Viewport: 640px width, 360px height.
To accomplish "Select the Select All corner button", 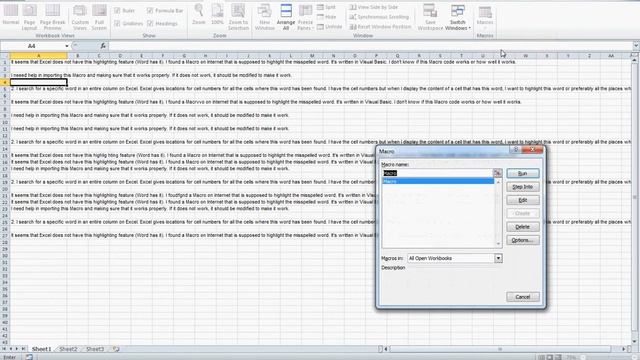I will click(5, 56).
